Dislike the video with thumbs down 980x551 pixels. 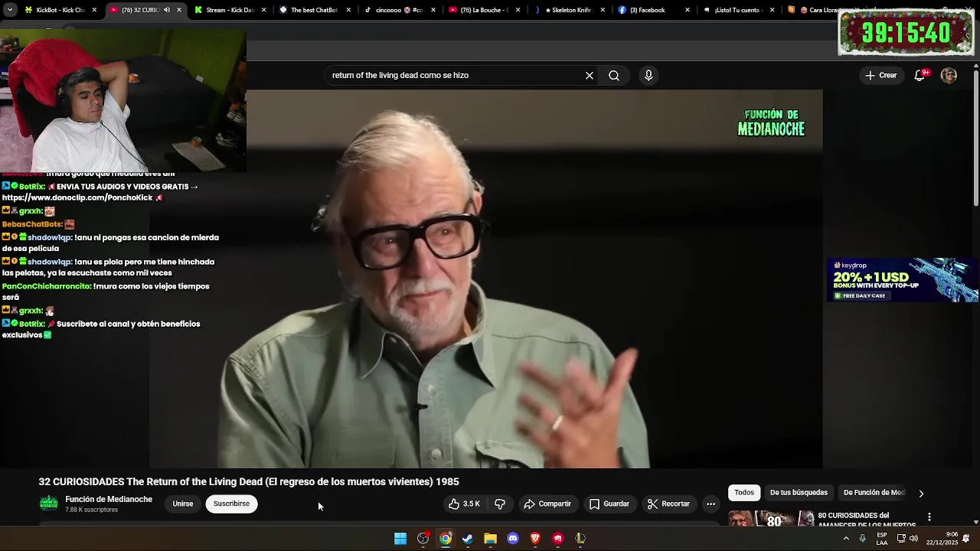(x=500, y=504)
